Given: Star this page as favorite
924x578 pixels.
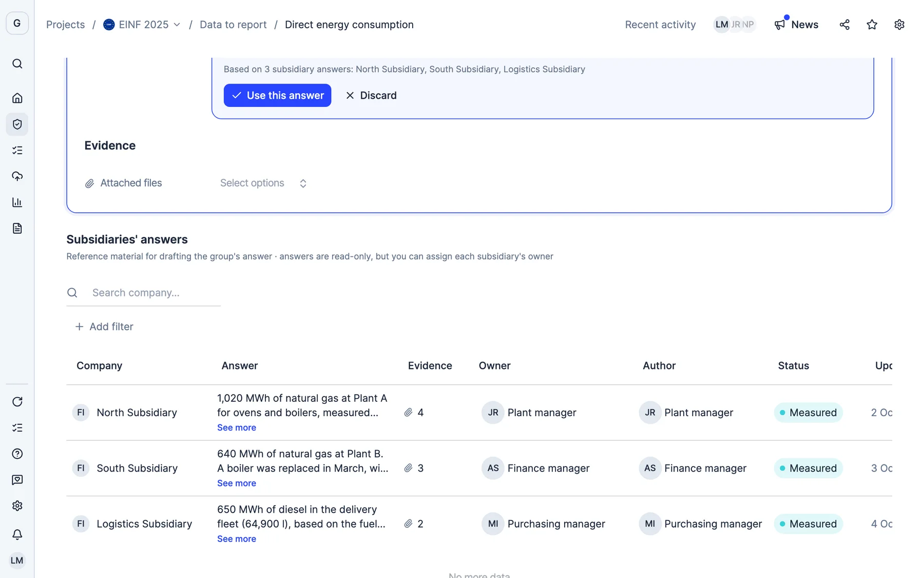Looking at the screenshot, I should [872, 25].
